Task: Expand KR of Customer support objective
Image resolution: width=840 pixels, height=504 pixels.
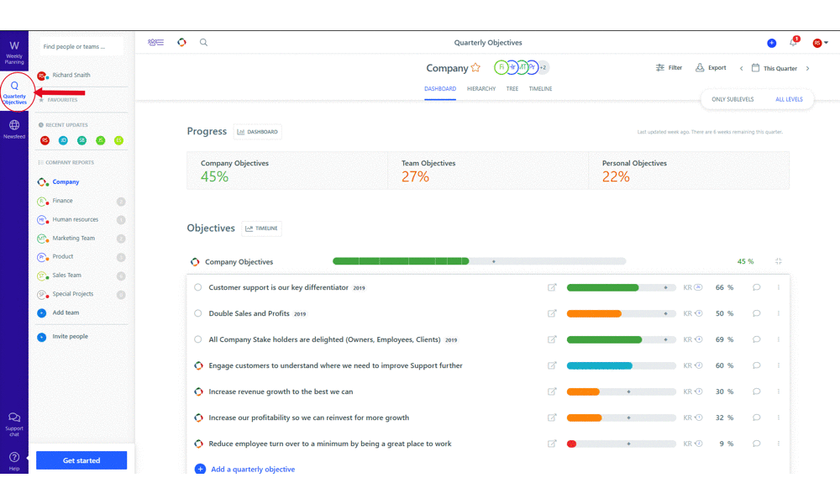Action: [693, 287]
